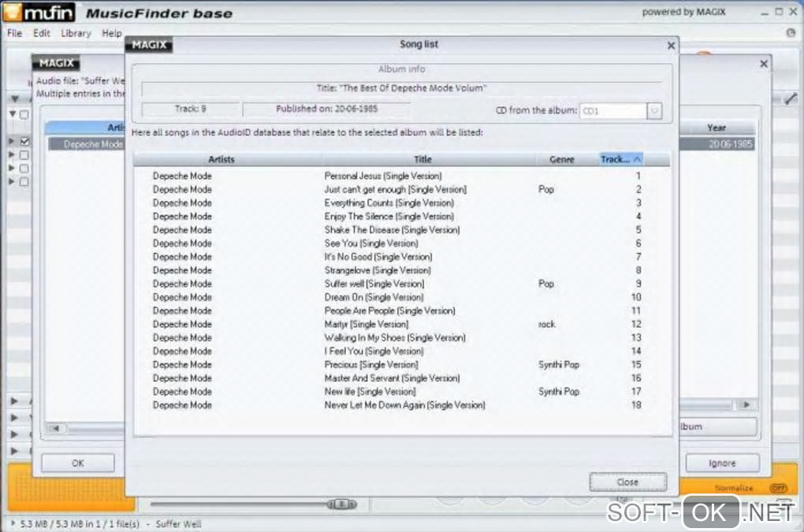The width and height of the screenshot is (804, 532).
Task: Click the Track: 9 info field
Action: [190, 109]
